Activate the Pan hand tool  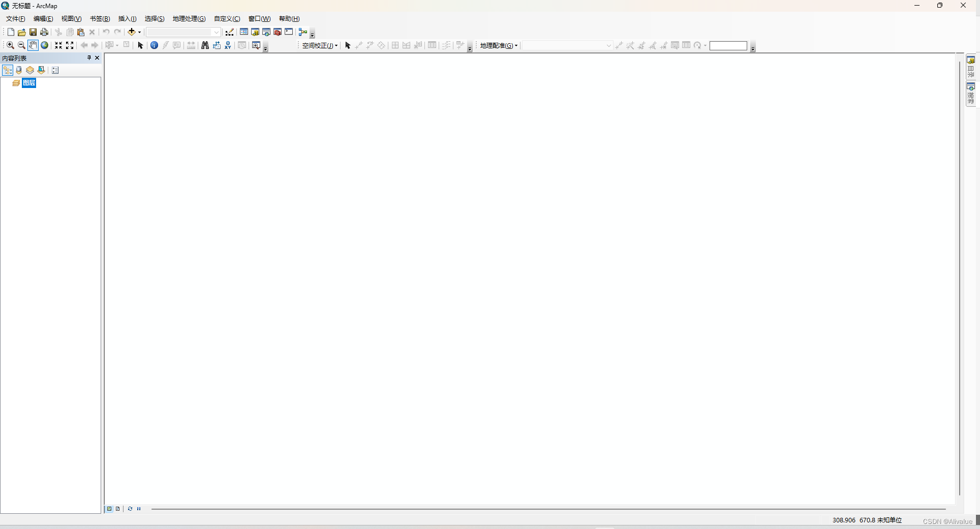click(x=33, y=45)
